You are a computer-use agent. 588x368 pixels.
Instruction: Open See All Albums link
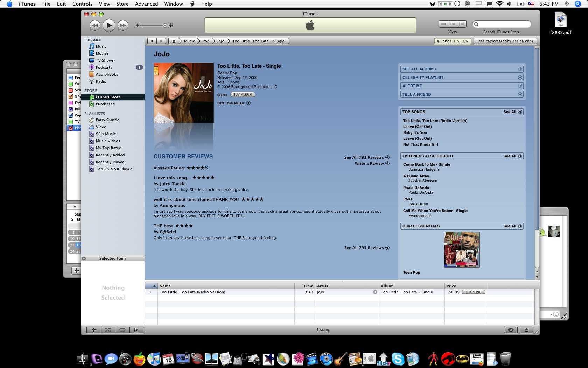pyautogui.click(x=462, y=69)
